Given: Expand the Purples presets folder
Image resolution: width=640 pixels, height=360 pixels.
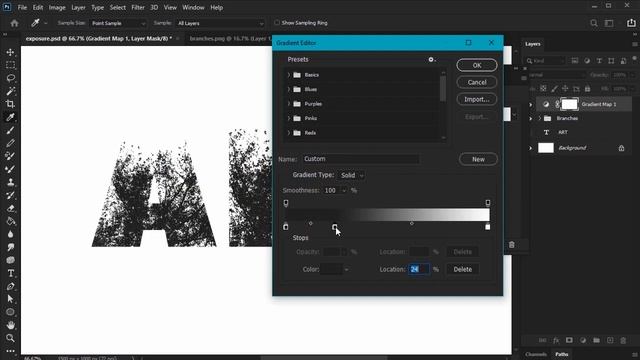Looking at the screenshot, I should (289, 104).
